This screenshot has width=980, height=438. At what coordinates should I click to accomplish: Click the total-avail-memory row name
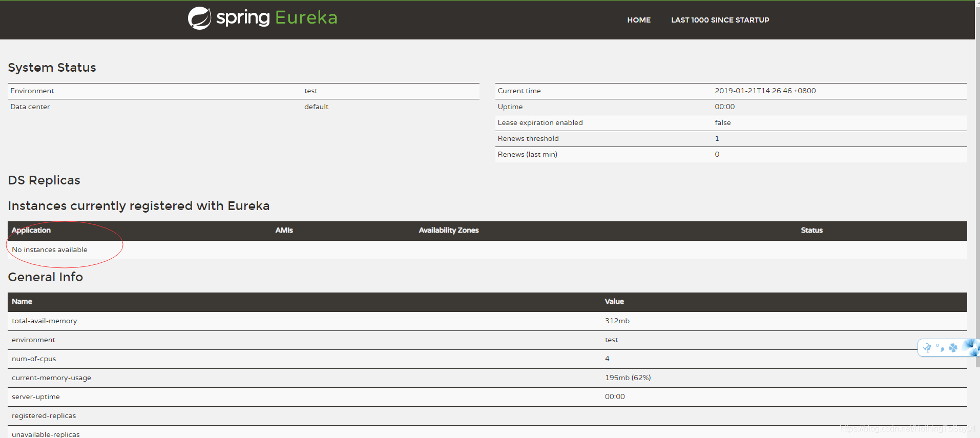[44, 321]
